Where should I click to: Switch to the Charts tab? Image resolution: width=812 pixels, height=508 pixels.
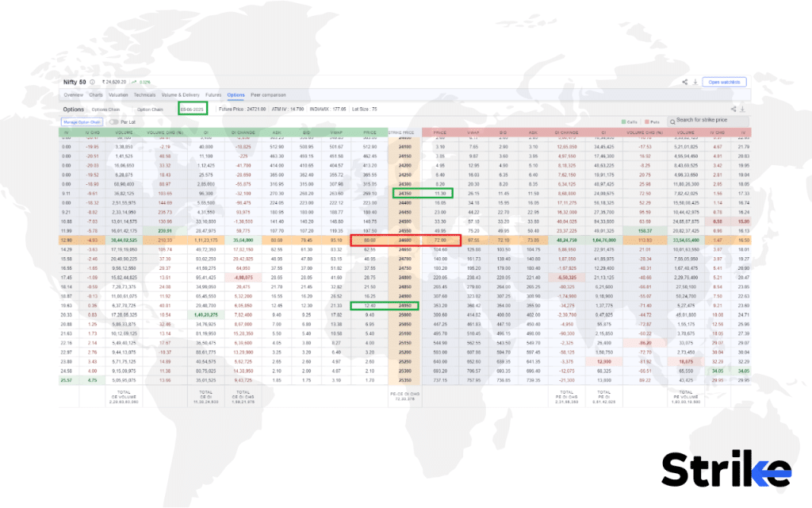pyautogui.click(x=96, y=95)
